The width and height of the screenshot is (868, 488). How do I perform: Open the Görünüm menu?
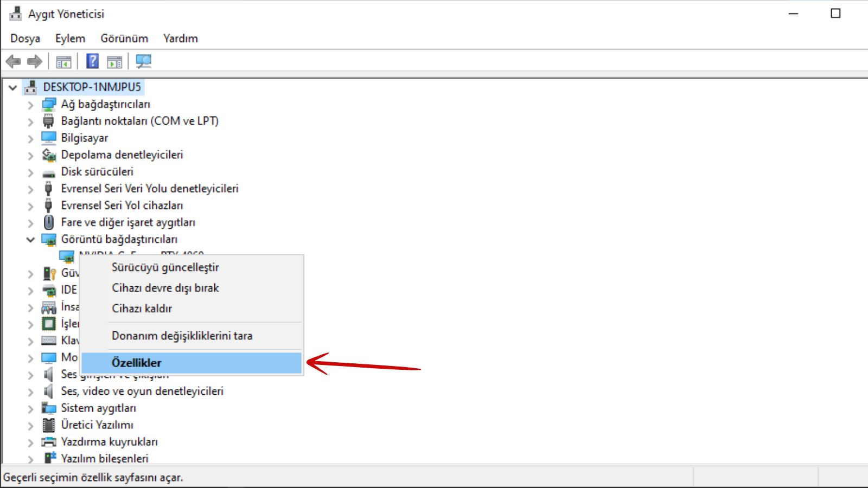(124, 38)
